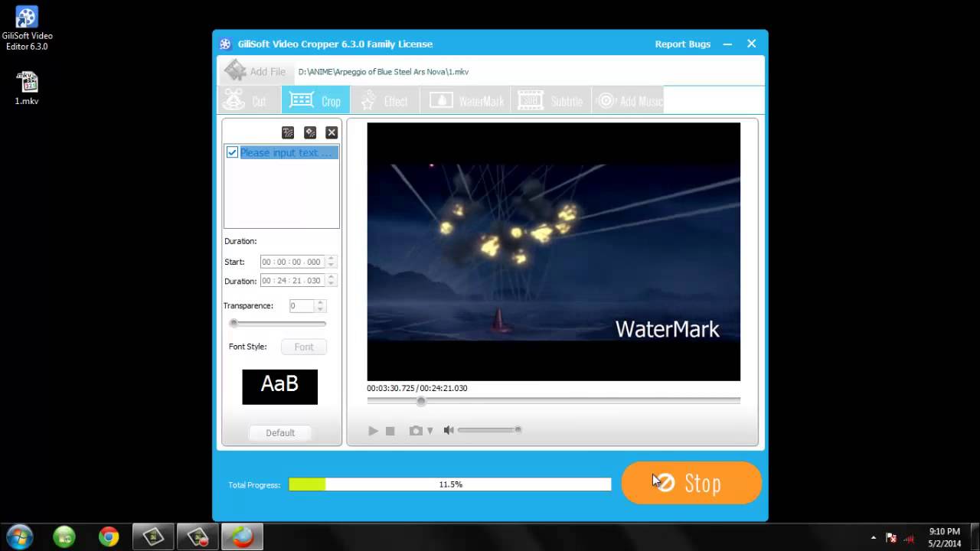Open the Add Music tab
Screen dimensions: 980x551
629,100
